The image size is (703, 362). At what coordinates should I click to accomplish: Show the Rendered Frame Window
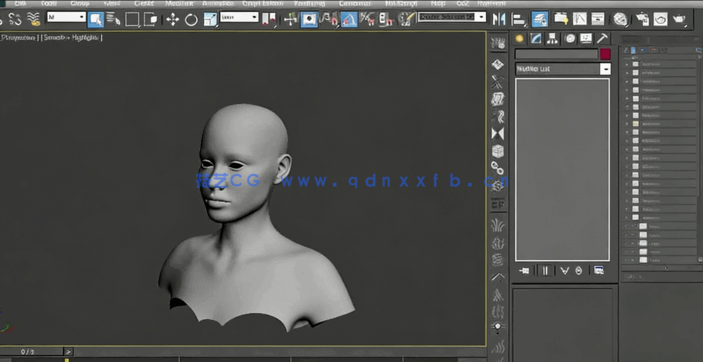click(660, 19)
